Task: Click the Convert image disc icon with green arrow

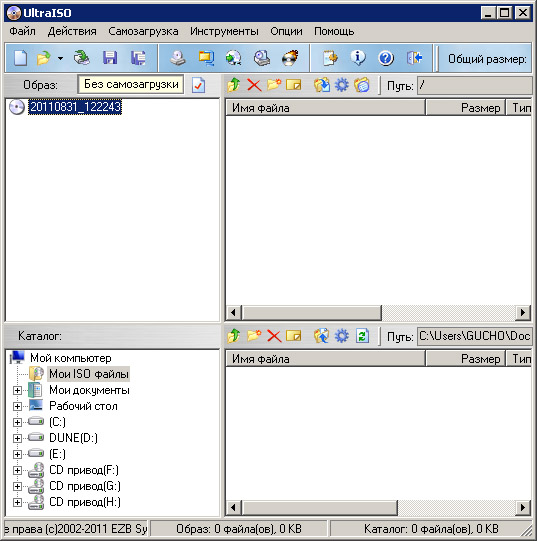Action: tap(234, 58)
